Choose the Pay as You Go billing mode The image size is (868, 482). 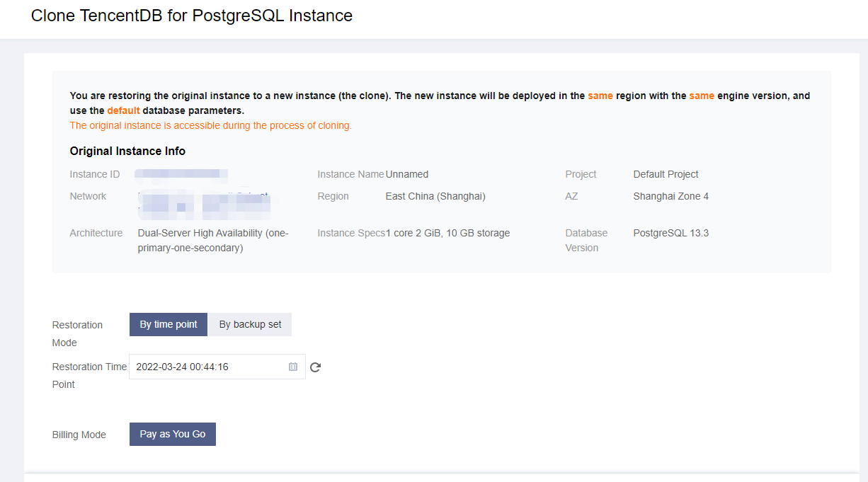tap(173, 434)
